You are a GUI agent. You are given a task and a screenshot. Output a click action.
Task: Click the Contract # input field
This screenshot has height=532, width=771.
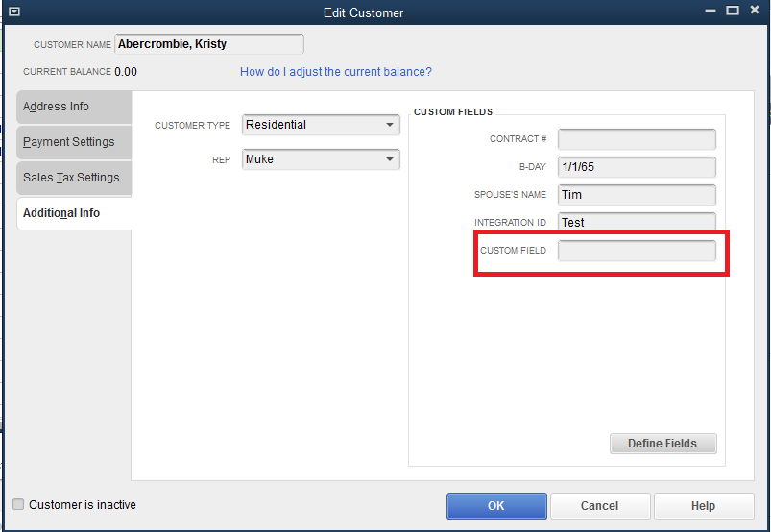(x=637, y=139)
